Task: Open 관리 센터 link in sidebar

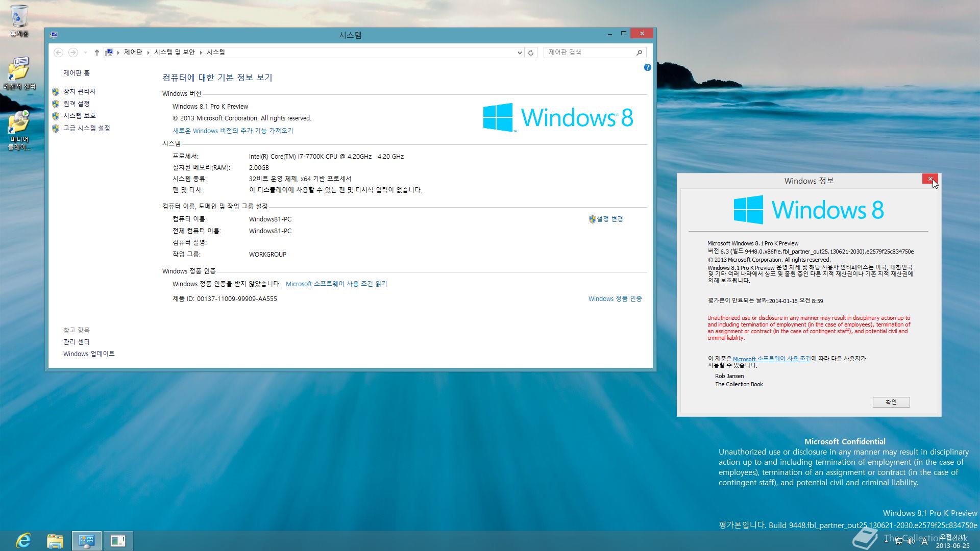Action: pos(77,342)
